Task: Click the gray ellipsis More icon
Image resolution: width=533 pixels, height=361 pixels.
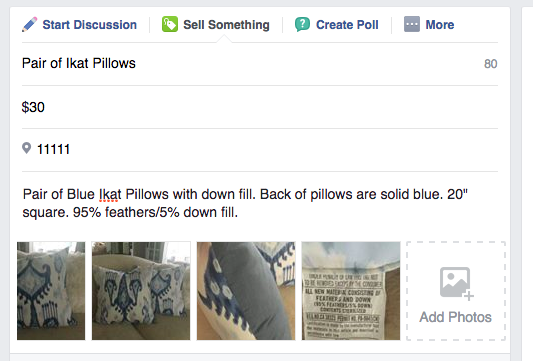Action: pos(412,24)
